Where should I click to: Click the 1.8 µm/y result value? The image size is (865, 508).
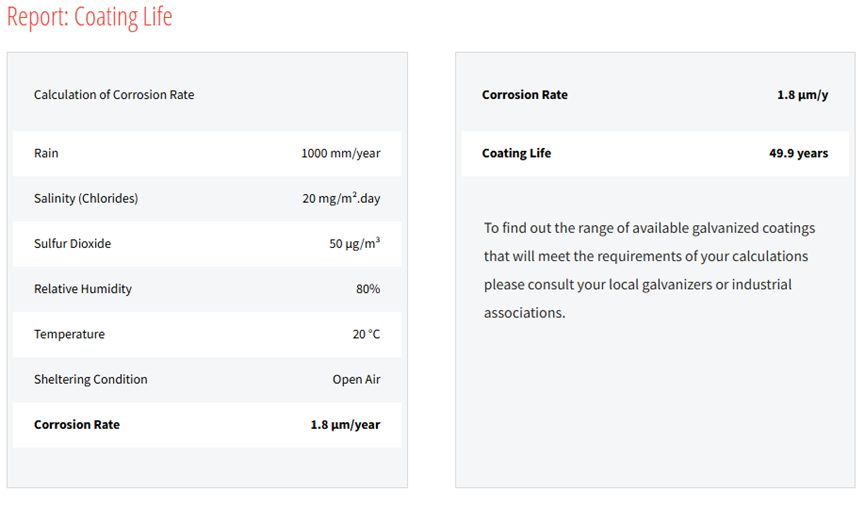802,95
